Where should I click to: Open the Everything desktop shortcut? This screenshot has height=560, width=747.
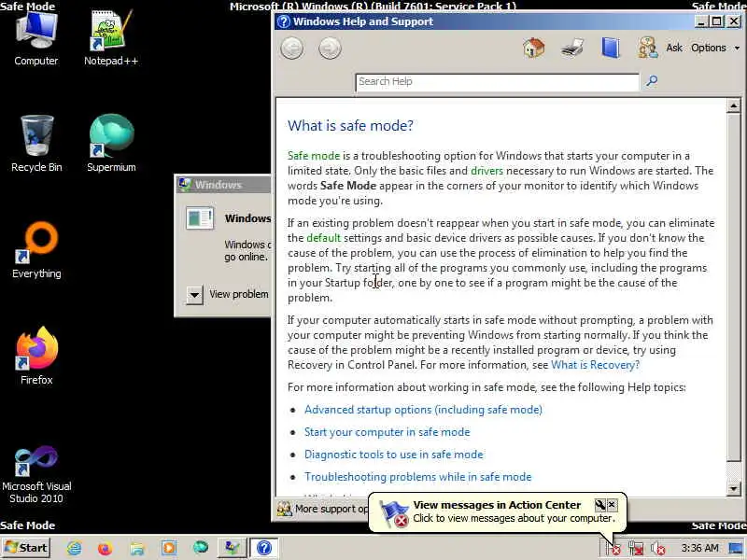[36, 250]
